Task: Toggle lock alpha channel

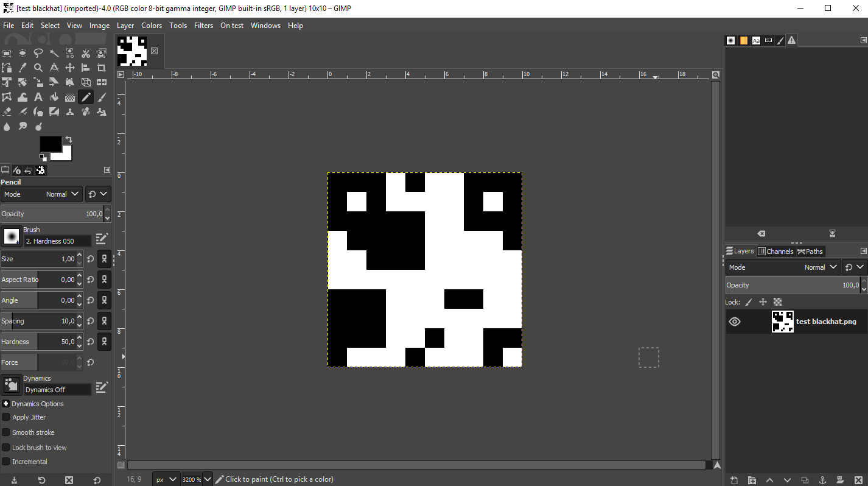Action: pos(777,301)
